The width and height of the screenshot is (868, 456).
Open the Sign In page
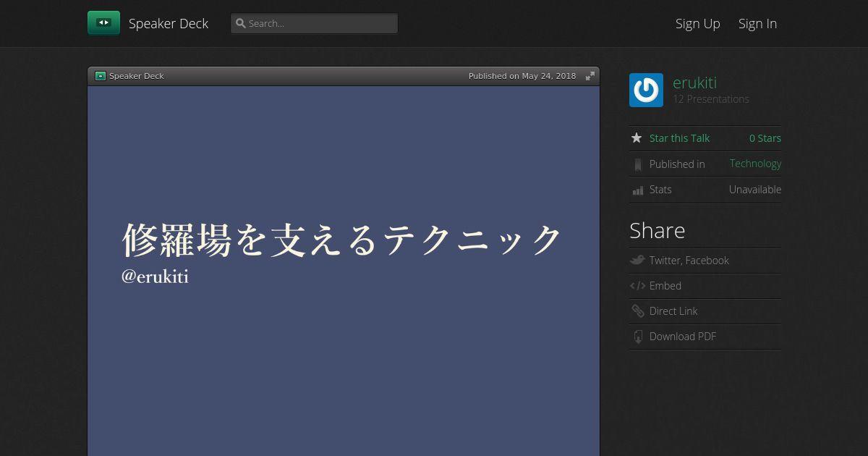coord(757,23)
